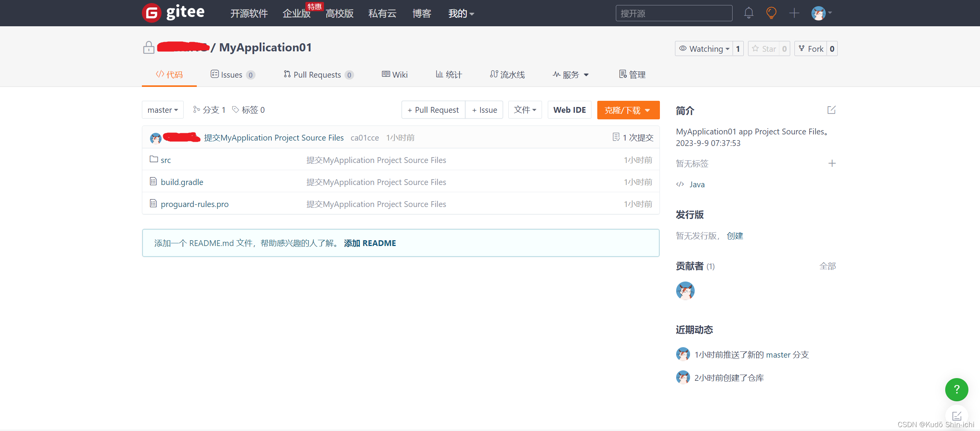Screen dimensions: 980x431
Task: Expand the master branch selector
Action: click(x=162, y=110)
